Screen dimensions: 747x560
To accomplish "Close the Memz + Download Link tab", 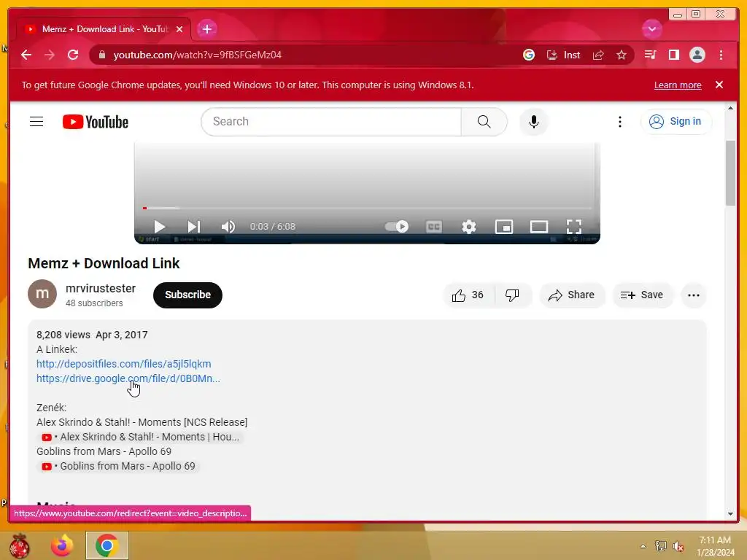I will [179, 29].
